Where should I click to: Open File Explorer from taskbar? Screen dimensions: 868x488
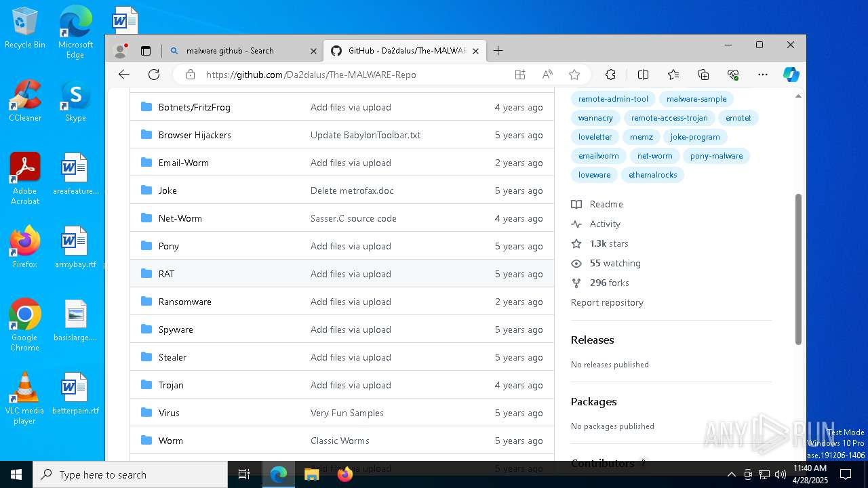pos(311,474)
